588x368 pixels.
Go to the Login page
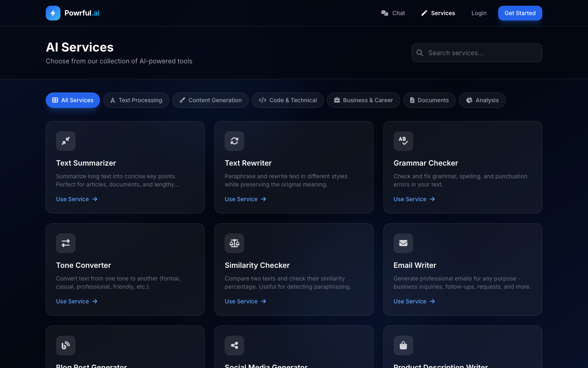(479, 13)
